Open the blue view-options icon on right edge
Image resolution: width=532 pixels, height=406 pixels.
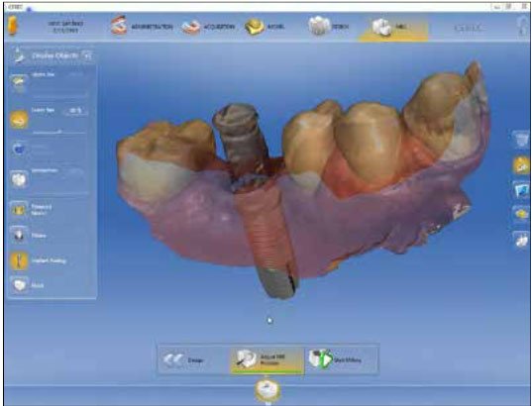coord(522,190)
